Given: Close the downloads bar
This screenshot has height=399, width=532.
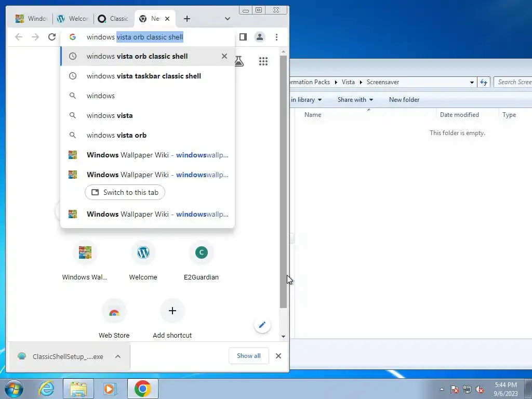Looking at the screenshot, I should pos(278,356).
